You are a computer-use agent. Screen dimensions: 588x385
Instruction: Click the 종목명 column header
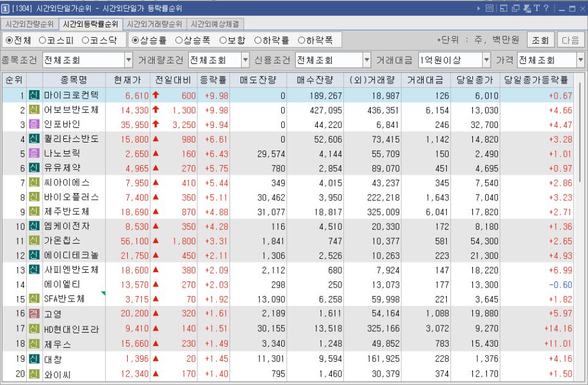74,80
